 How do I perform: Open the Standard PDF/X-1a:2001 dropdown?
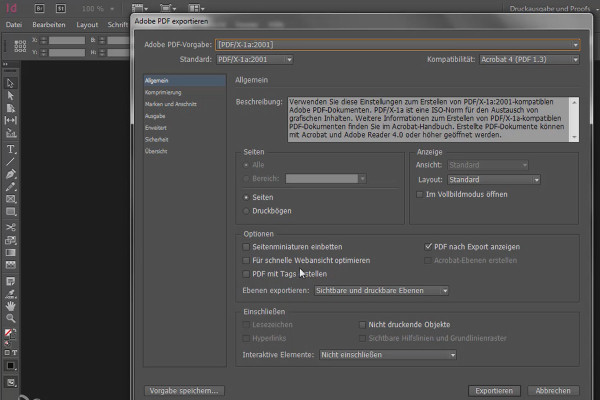pos(255,59)
